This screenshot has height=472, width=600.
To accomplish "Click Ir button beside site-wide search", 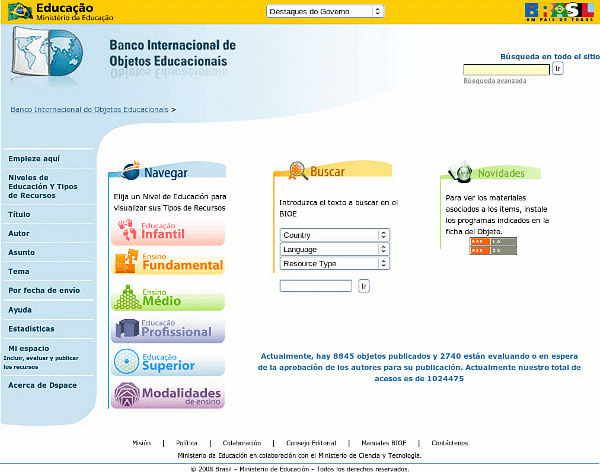I will pos(558,69).
